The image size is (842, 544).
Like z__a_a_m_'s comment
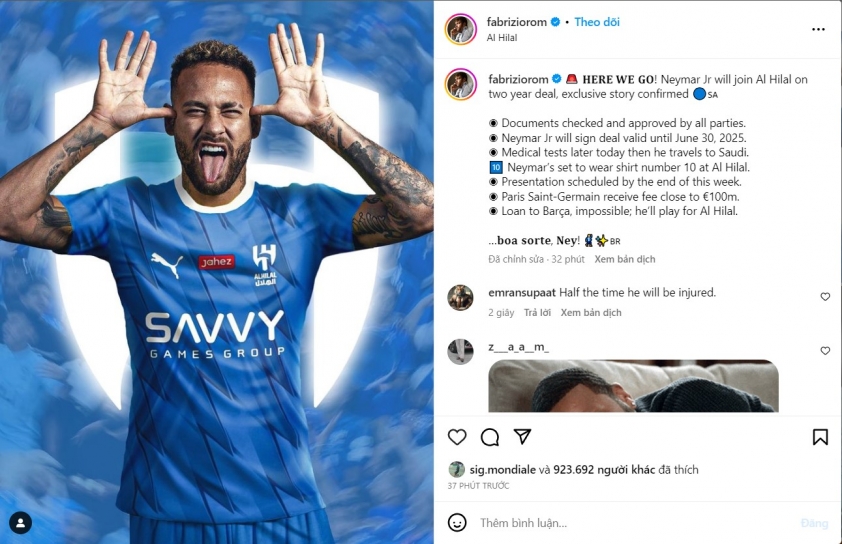(x=825, y=351)
